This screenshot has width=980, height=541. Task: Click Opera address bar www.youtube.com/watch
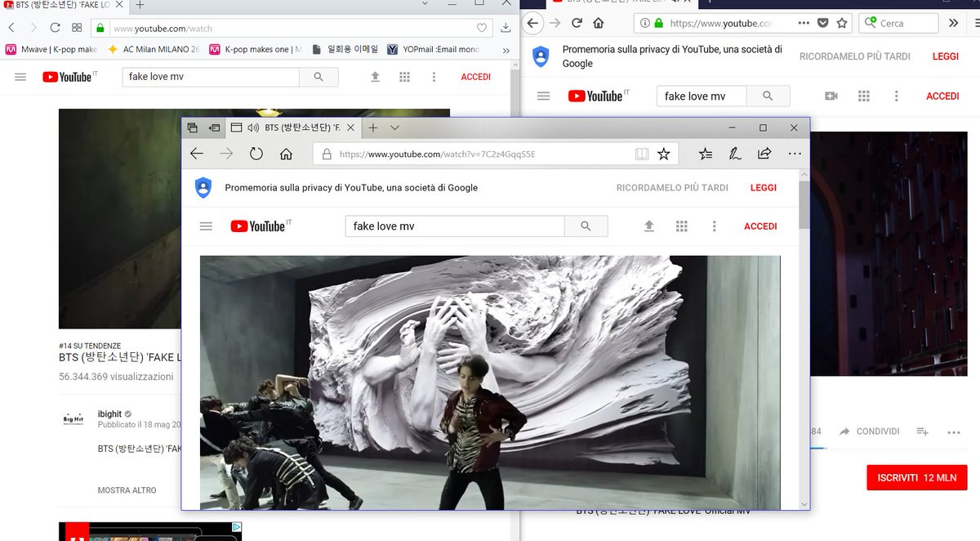pos(290,28)
